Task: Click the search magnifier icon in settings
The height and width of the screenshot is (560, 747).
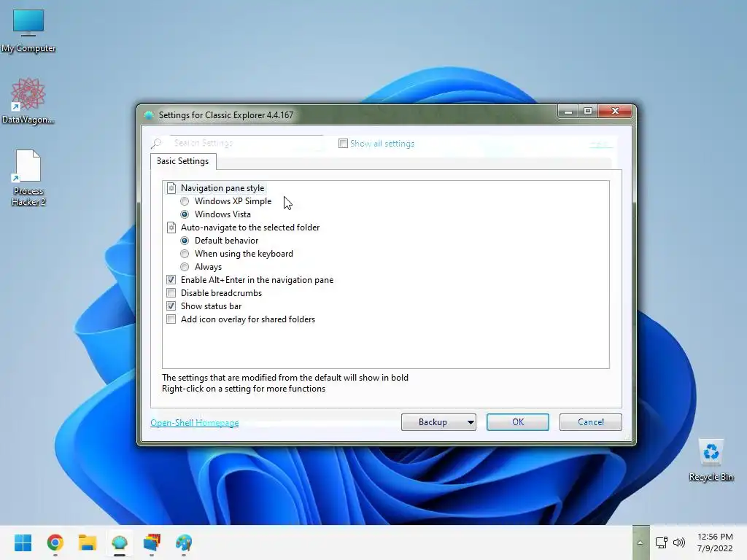Action: pyautogui.click(x=156, y=143)
